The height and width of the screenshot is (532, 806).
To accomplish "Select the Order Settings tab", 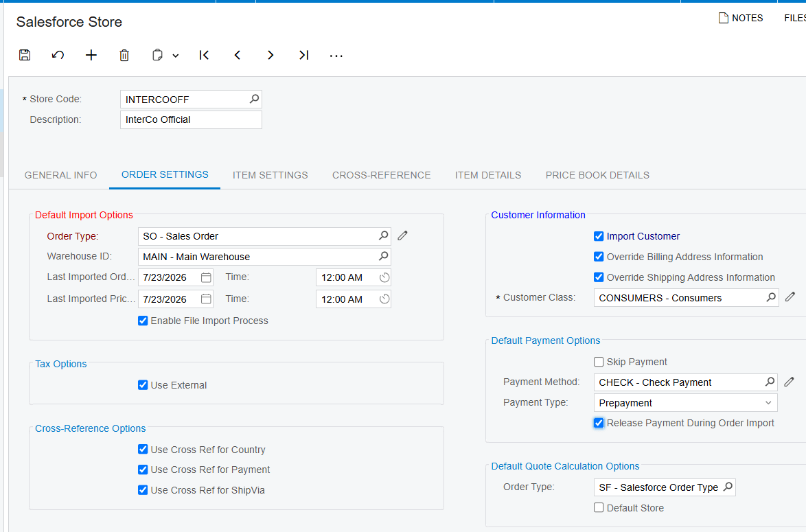I will [x=165, y=175].
